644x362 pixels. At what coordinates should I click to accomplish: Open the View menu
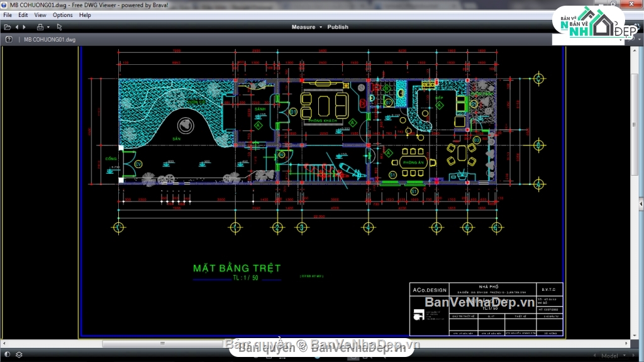(40, 15)
